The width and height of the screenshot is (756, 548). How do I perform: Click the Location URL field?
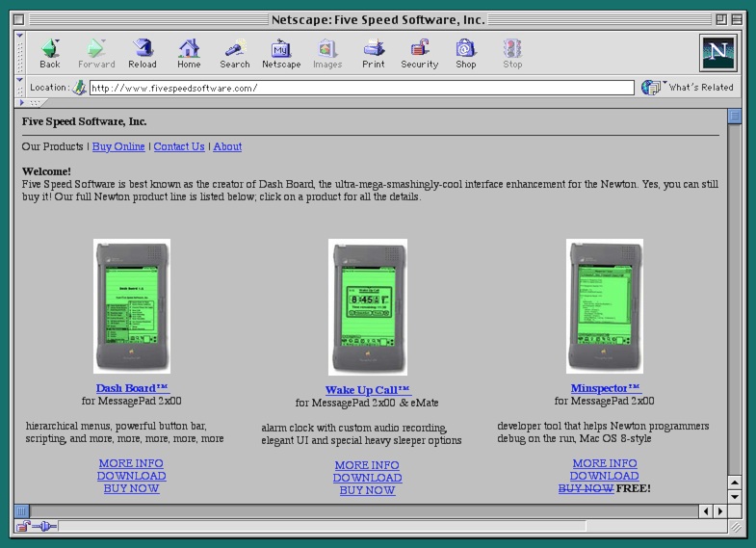tap(361, 88)
